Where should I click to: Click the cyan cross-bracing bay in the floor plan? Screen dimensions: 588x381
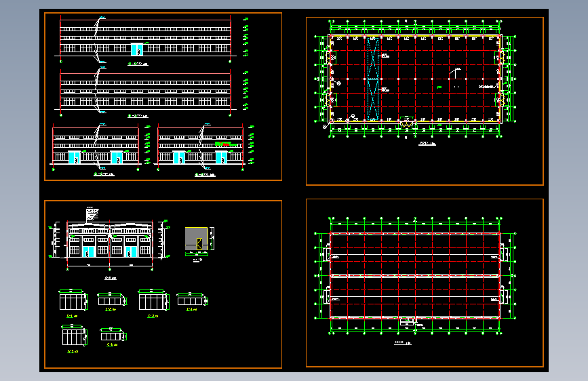pyautogui.click(x=372, y=79)
